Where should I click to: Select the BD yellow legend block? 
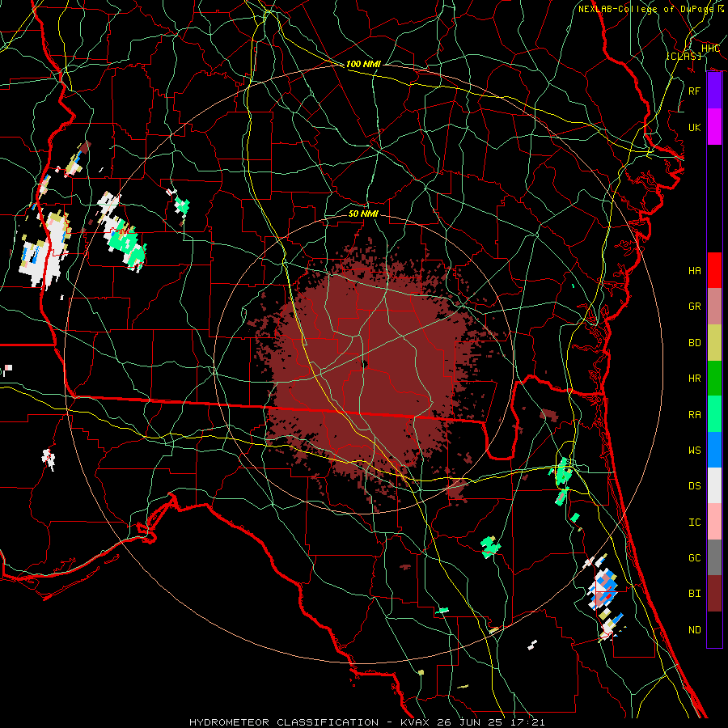pyautogui.click(x=714, y=342)
